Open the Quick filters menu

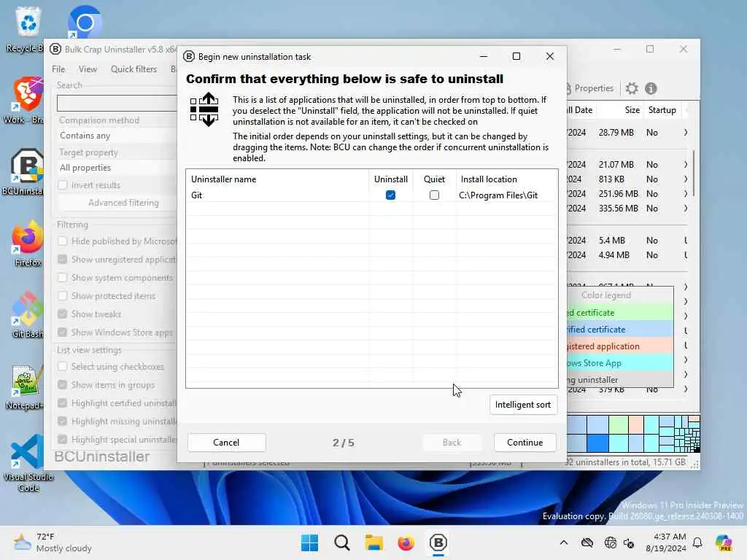134,69
